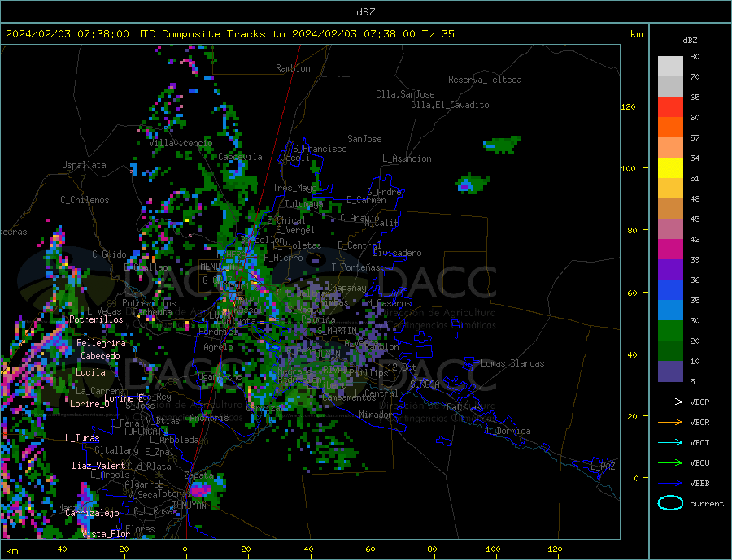This screenshot has width=732, height=560.
Task: Click the 'current' legend label
Action: [x=707, y=504]
